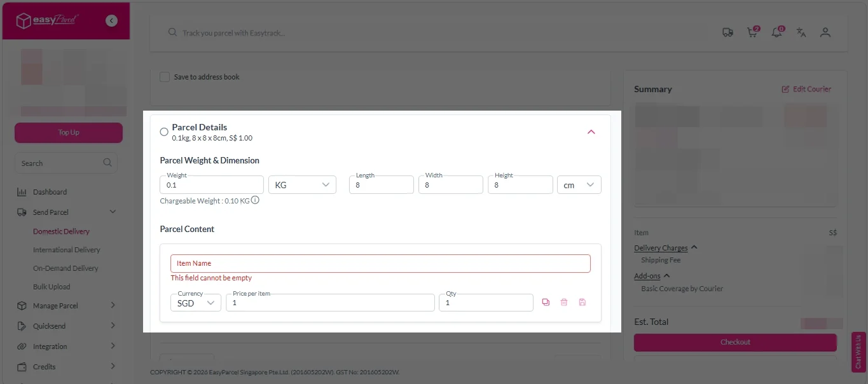
Task: Click the Item Name input field
Action: 380,263
